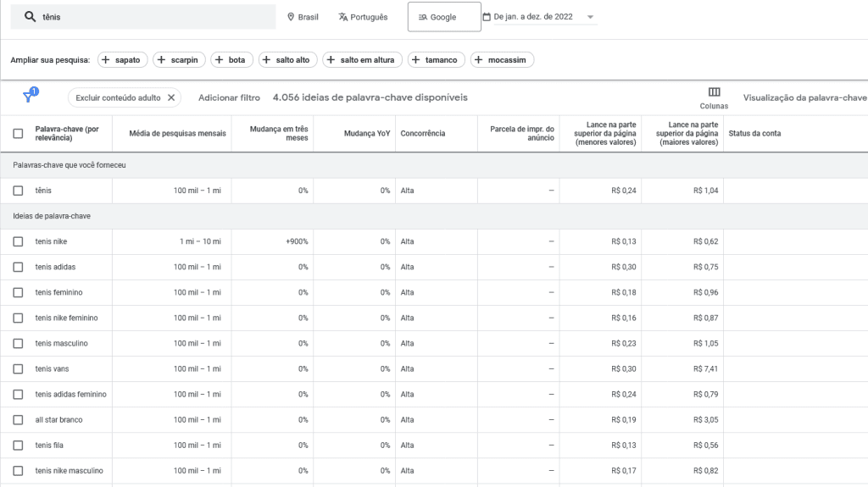Image resolution: width=868 pixels, height=487 pixels.
Task: Click the 'Ideias de palavra-chave' section label
Action: pos(52,216)
